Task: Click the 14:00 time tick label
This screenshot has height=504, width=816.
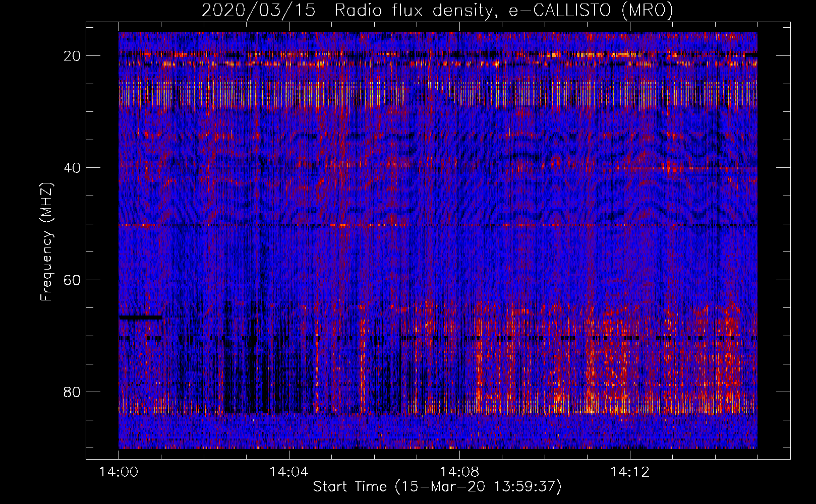Action: [119, 472]
